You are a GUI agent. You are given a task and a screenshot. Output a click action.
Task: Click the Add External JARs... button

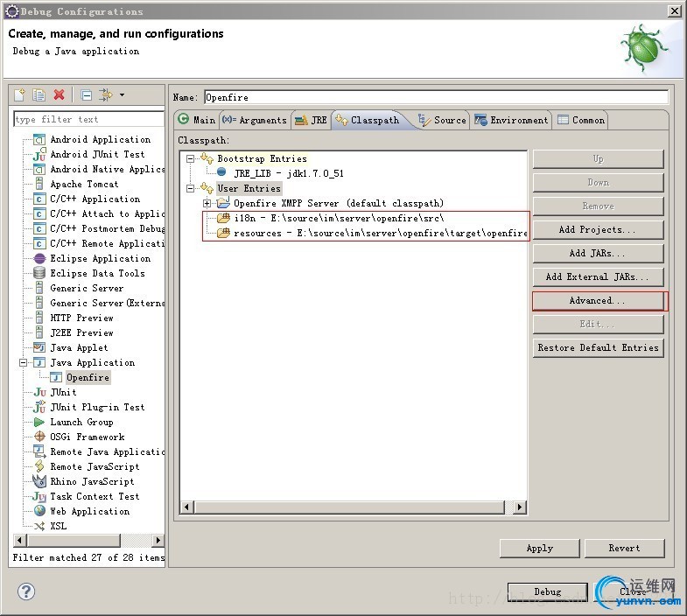[598, 276]
